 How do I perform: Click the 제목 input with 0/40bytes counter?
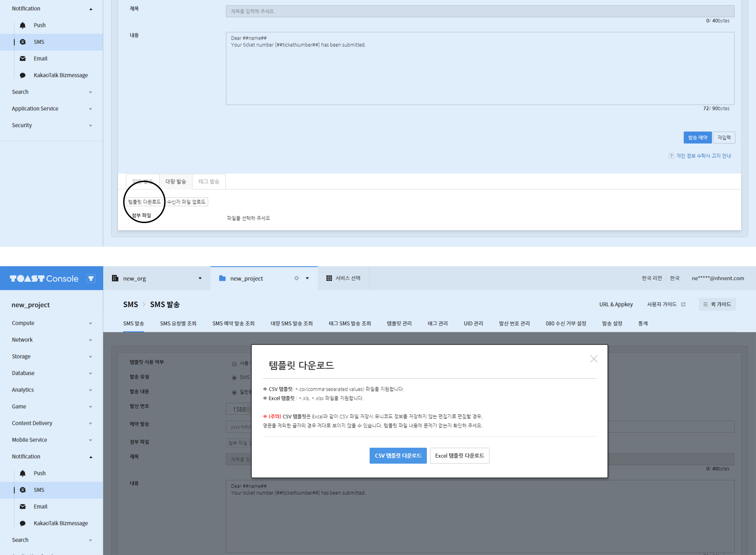480,11
